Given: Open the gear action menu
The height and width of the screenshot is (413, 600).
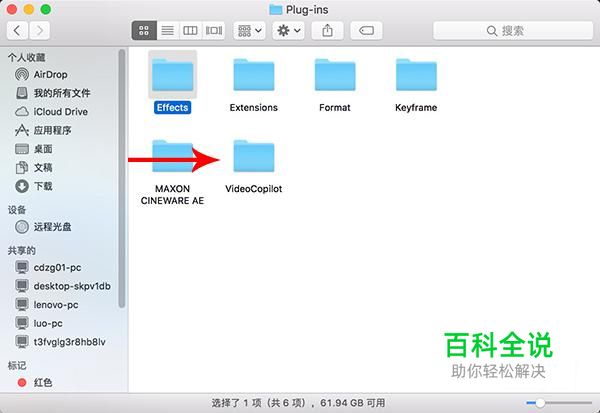Looking at the screenshot, I should (x=289, y=31).
